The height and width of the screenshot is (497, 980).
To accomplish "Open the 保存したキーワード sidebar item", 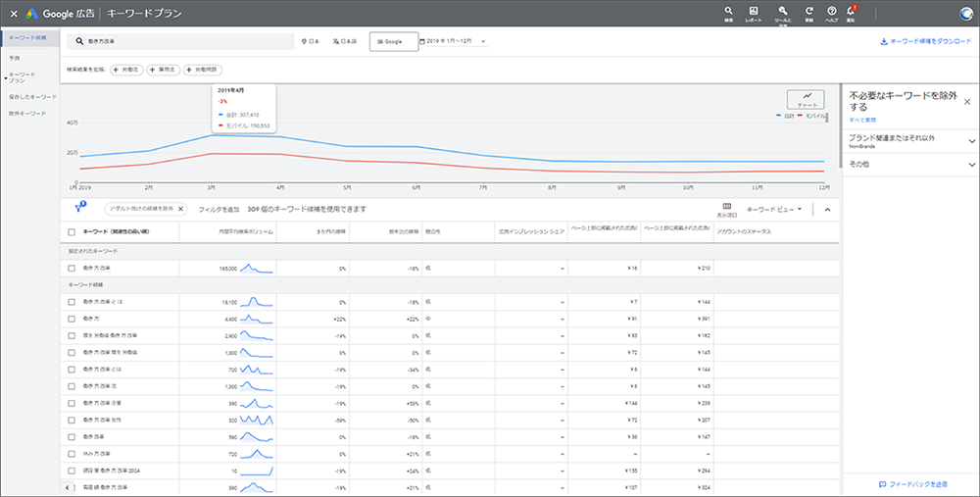I will point(32,97).
